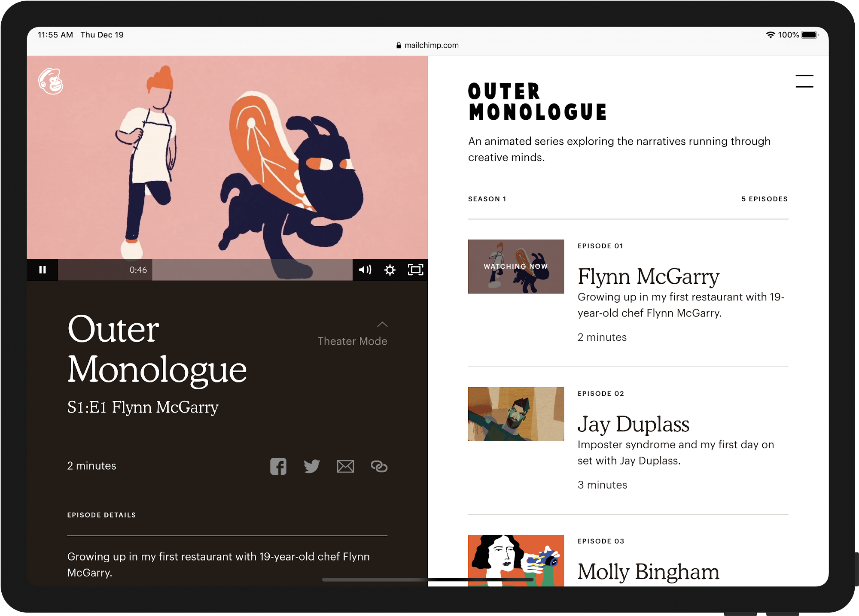Click the '5 EPISODES' label

point(765,199)
